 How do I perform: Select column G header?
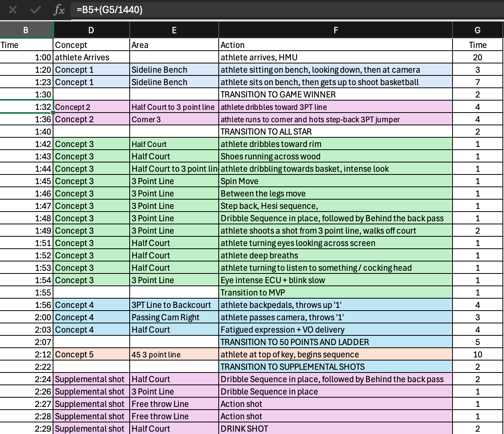click(x=477, y=30)
